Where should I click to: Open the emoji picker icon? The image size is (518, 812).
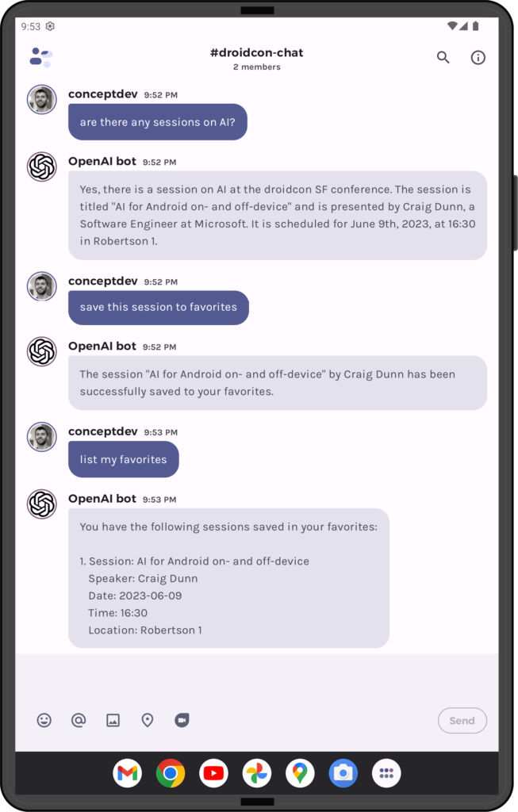44,720
